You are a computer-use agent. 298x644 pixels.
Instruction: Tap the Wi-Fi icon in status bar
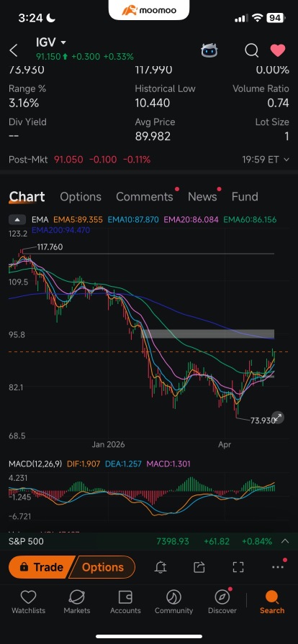pos(258,18)
